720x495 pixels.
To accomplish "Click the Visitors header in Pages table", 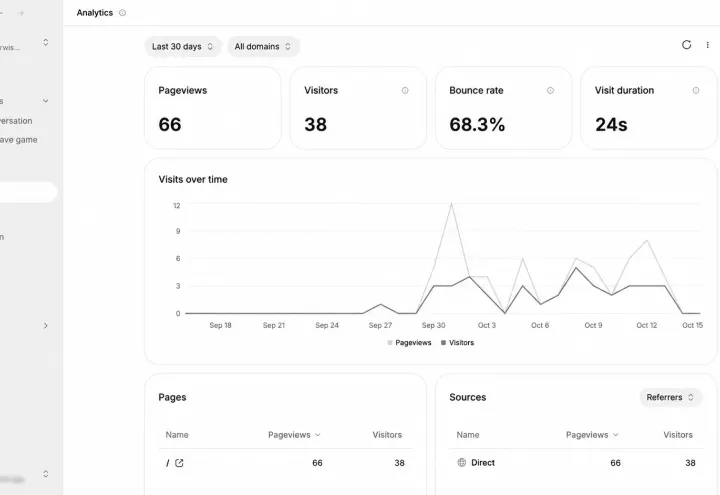I will click(x=387, y=435).
